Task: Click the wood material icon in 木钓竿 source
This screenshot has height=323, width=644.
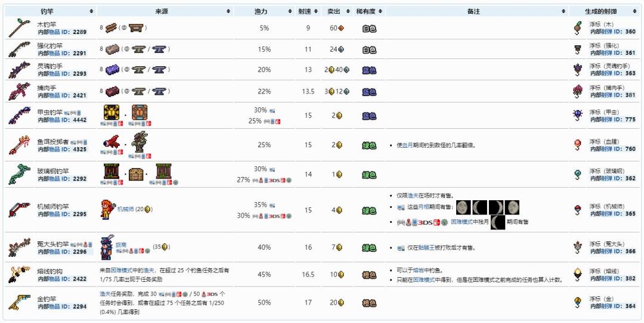Action: point(111,28)
